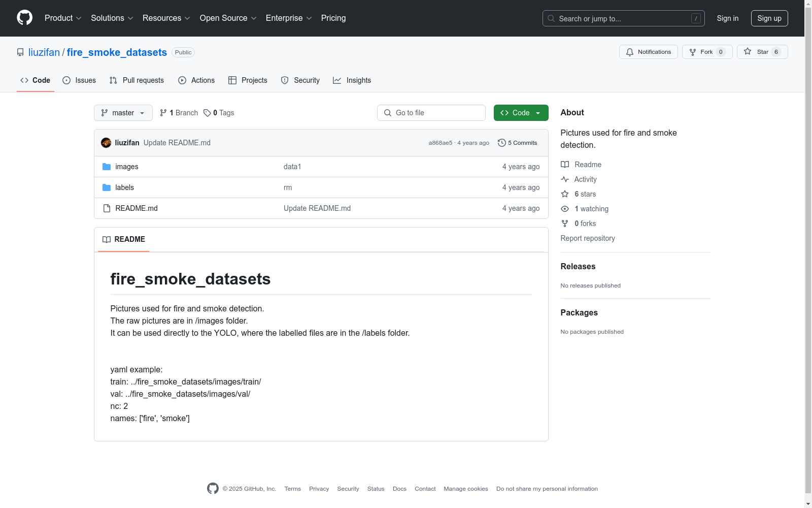The height and width of the screenshot is (508, 812).
Task: Click liuzifan's avatar in commit row
Action: pos(106,143)
